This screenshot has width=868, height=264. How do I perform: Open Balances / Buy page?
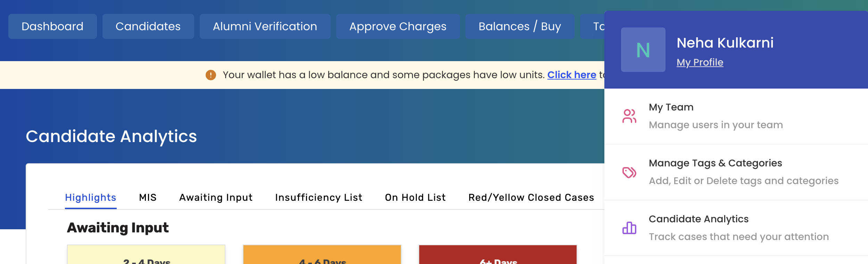click(519, 26)
